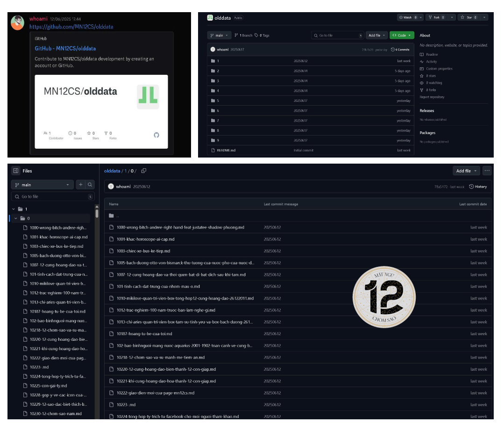
Task: Open 10223-.md in main file list
Action: [126, 405]
